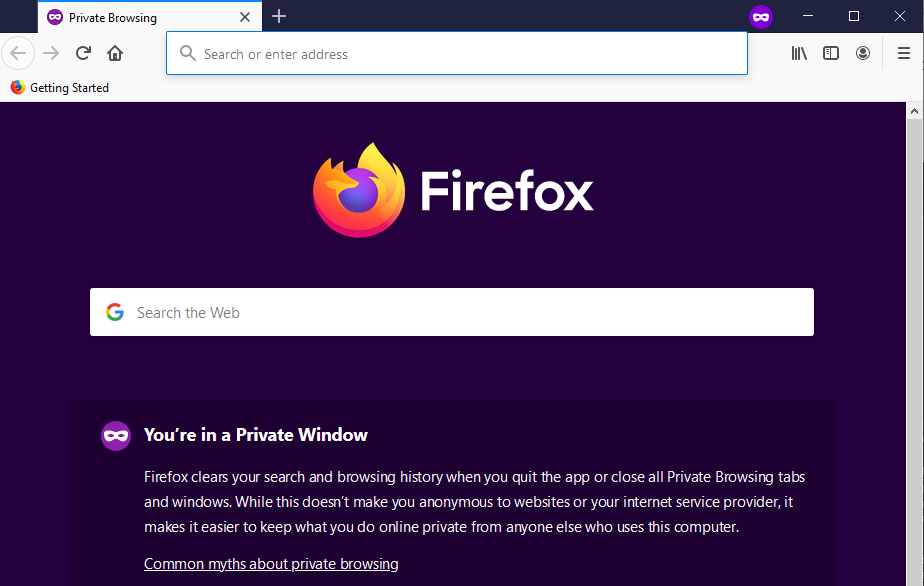Screen dimensions: 924x586
Task: Click the mask icon in the private window notice
Action: [115, 435]
